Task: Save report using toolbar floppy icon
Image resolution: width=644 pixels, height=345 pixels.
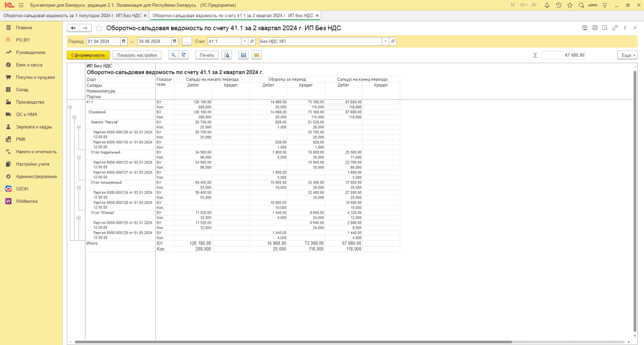Action: coord(243,55)
